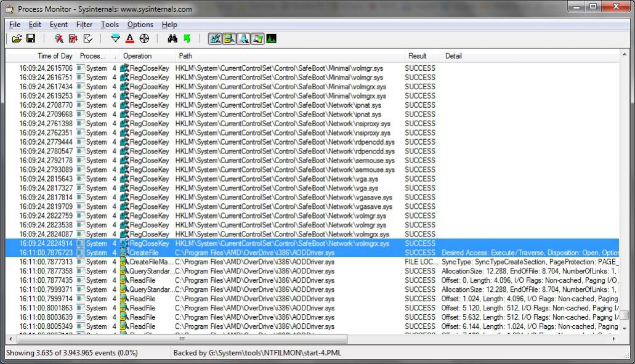This screenshot has height=364, width=635.
Task: Open the Event menu
Action: (59, 25)
